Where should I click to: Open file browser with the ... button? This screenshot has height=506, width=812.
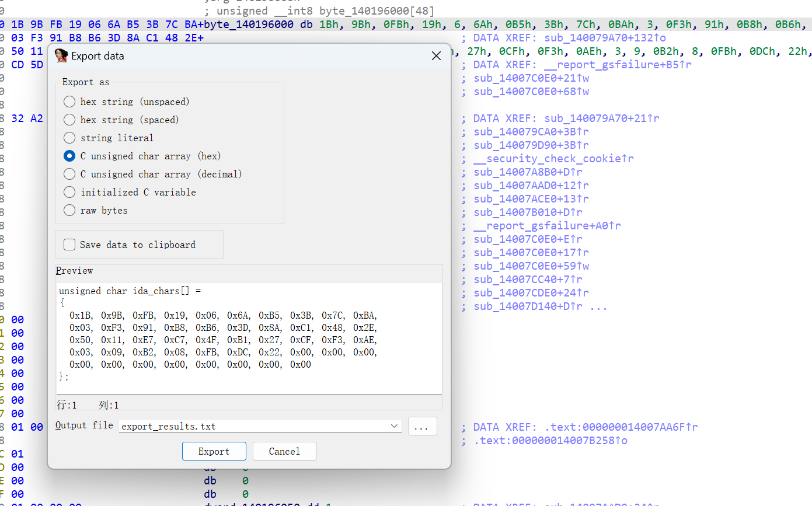coord(421,426)
